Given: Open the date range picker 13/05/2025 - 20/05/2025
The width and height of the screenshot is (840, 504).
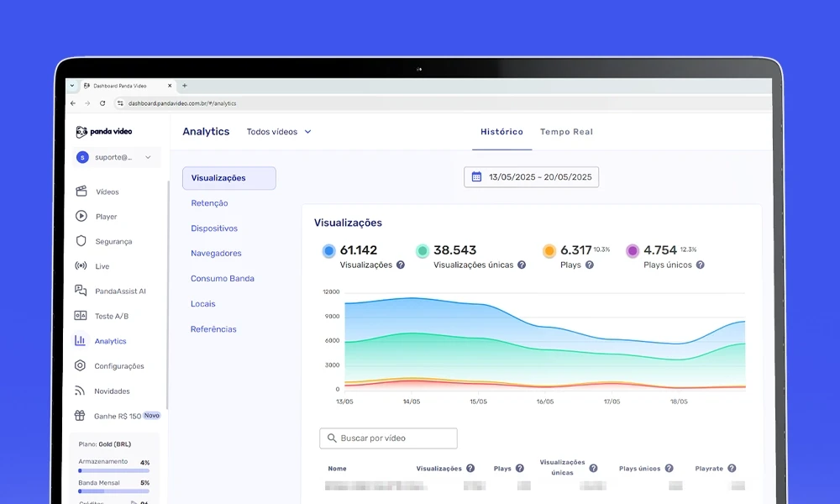Looking at the screenshot, I should point(531,176).
